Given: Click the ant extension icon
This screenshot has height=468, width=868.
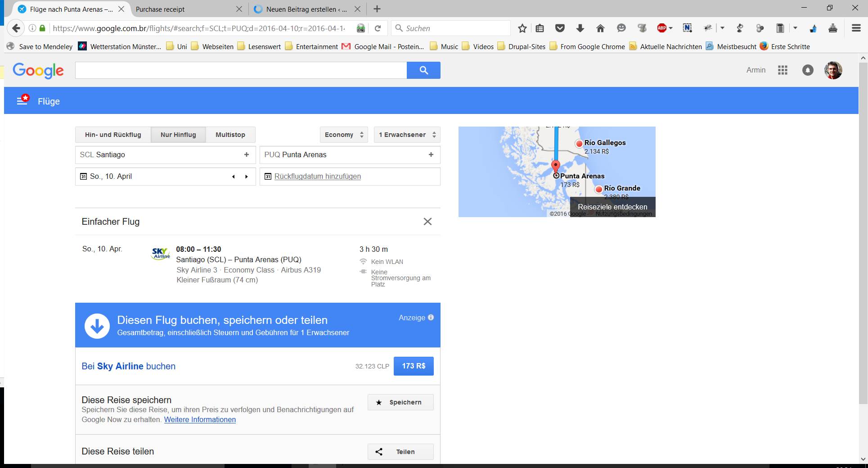Looking at the screenshot, I should coord(708,28).
